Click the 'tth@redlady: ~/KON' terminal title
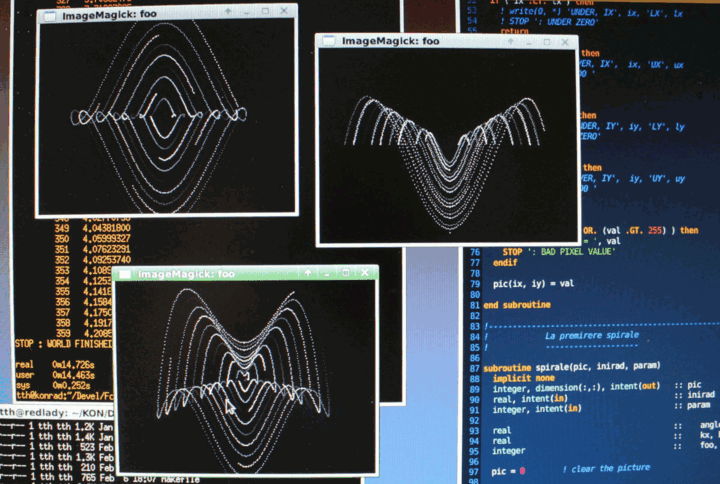Screen dimensions: 720x484 tap(57, 412)
